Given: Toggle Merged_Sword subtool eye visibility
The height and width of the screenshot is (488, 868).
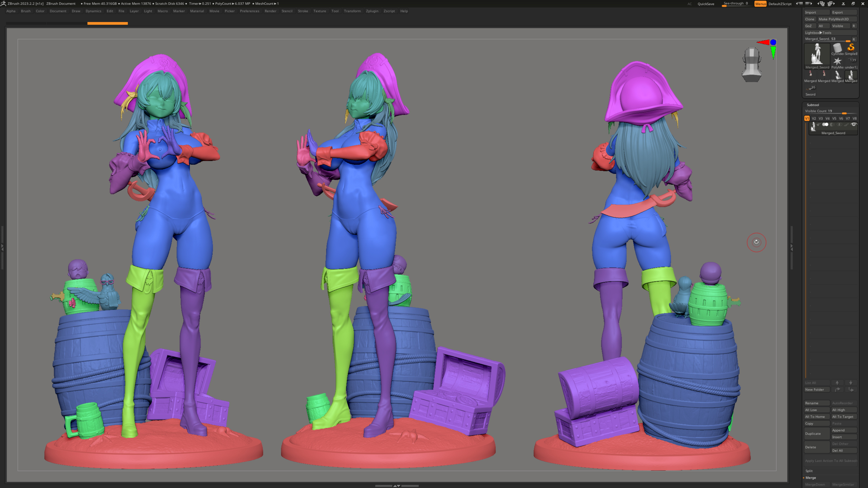Looking at the screenshot, I should coord(854,125).
